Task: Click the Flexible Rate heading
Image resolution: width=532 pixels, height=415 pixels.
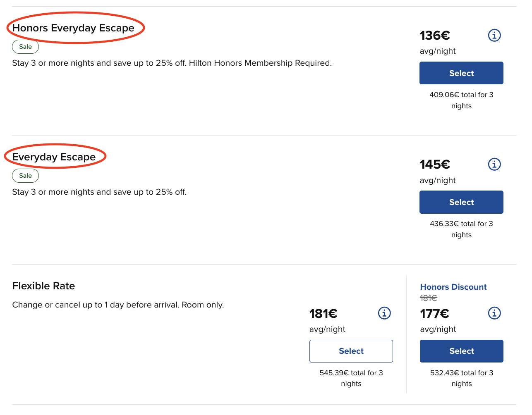Action: click(43, 286)
